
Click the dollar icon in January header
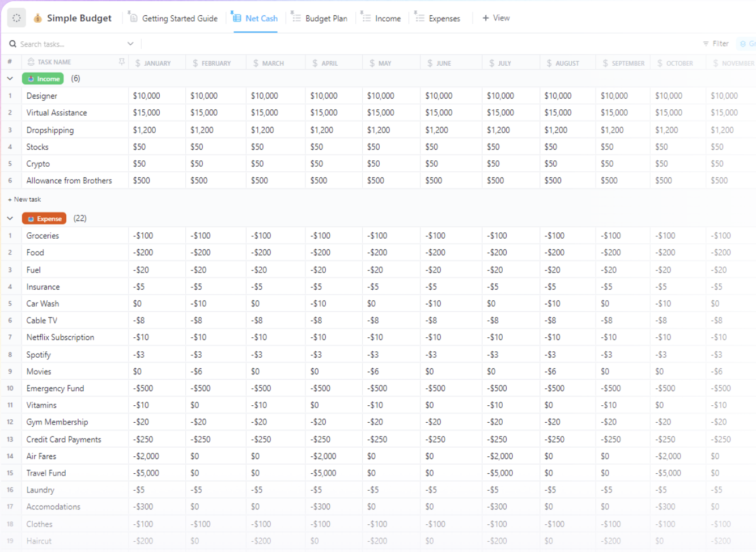[138, 63]
